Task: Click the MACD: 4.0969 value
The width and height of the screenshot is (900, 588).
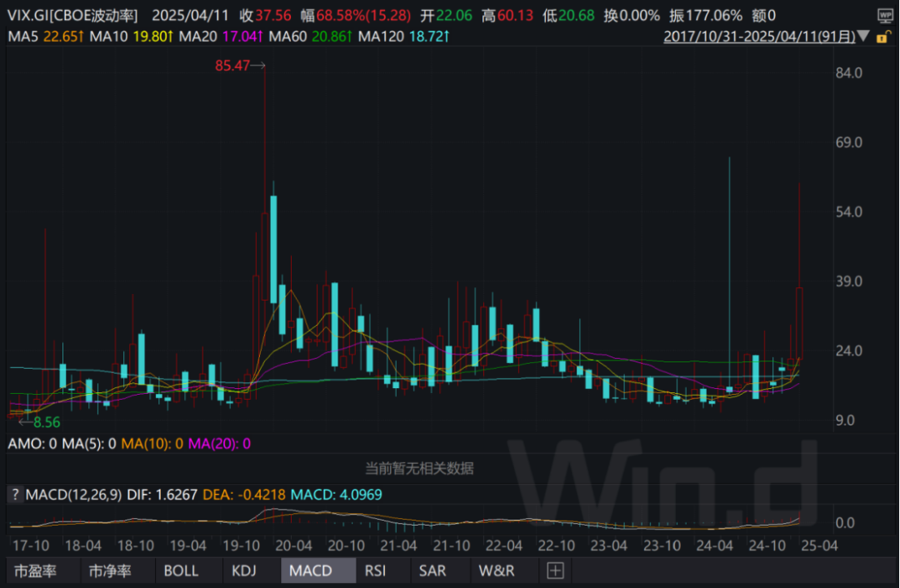Action: 337,495
